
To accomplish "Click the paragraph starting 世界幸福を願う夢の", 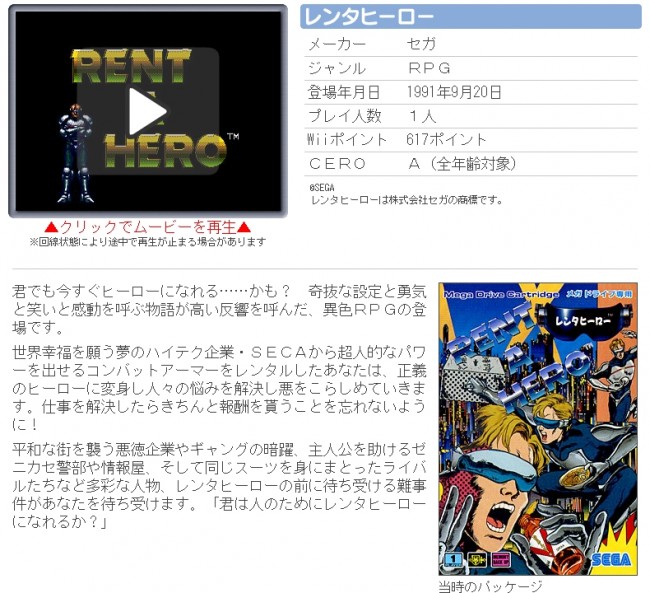I will [x=219, y=388].
